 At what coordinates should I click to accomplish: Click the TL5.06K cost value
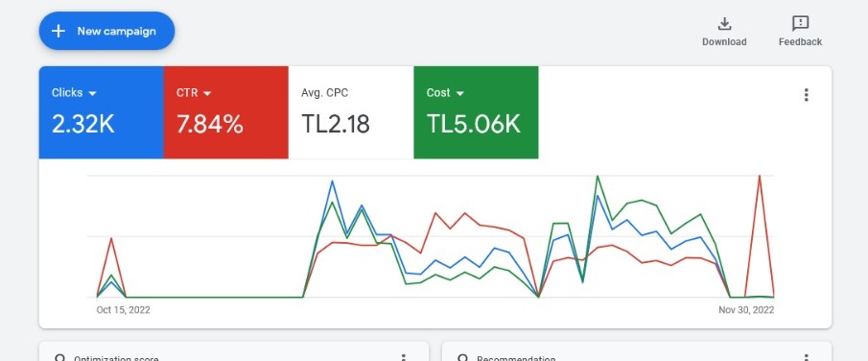pos(473,124)
